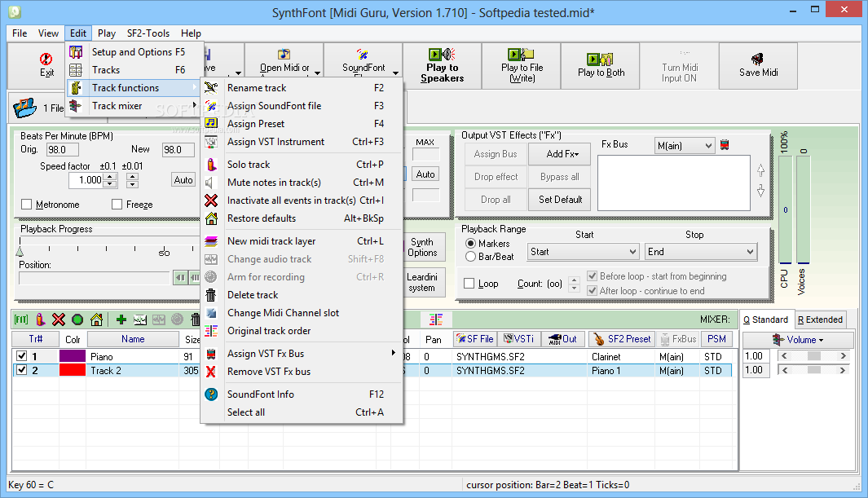This screenshot has width=868, height=498.
Task: Click the SF2 Preset column header button
Action: (621, 339)
